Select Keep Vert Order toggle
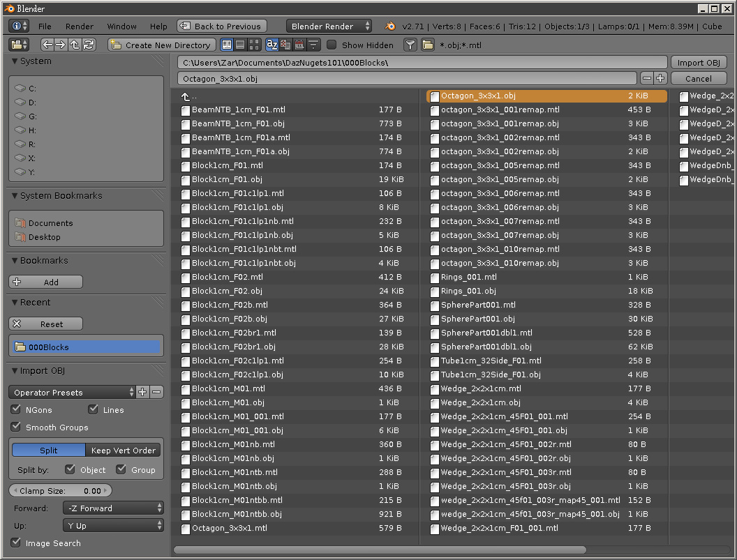The width and height of the screenshot is (737, 560). [123, 450]
